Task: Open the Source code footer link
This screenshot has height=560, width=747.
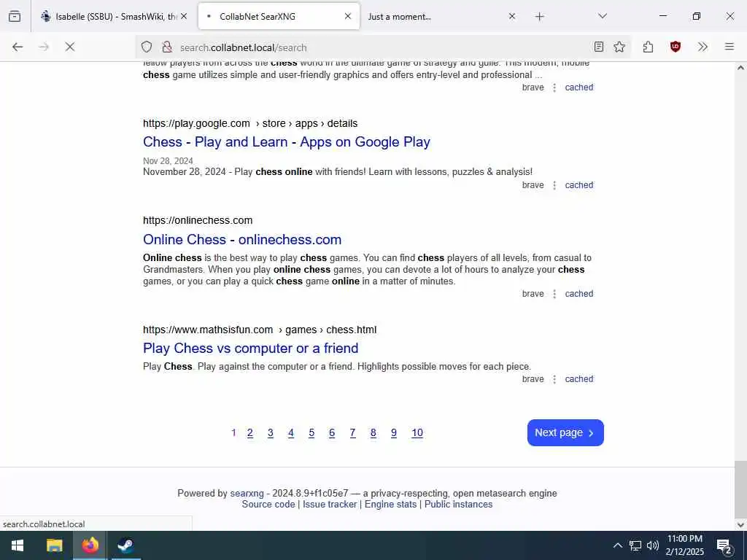Action: point(268,505)
